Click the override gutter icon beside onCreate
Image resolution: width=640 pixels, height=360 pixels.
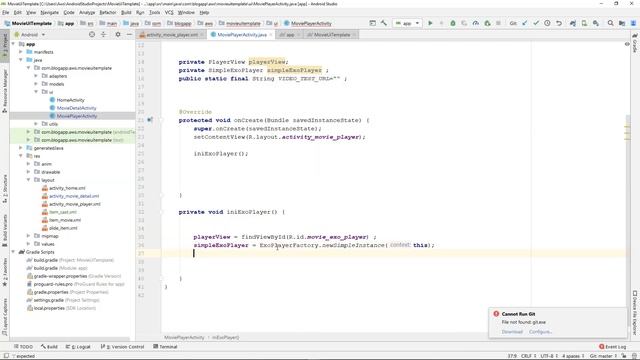pos(150,120)
